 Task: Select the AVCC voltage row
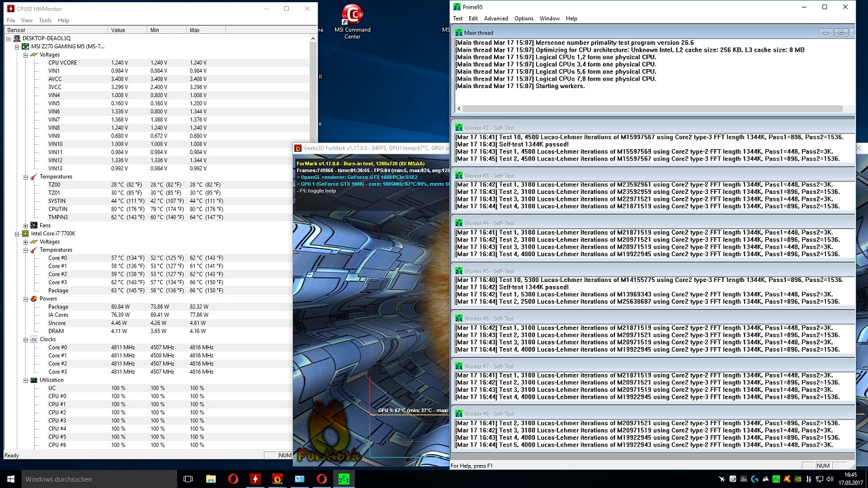pos(157,79)
